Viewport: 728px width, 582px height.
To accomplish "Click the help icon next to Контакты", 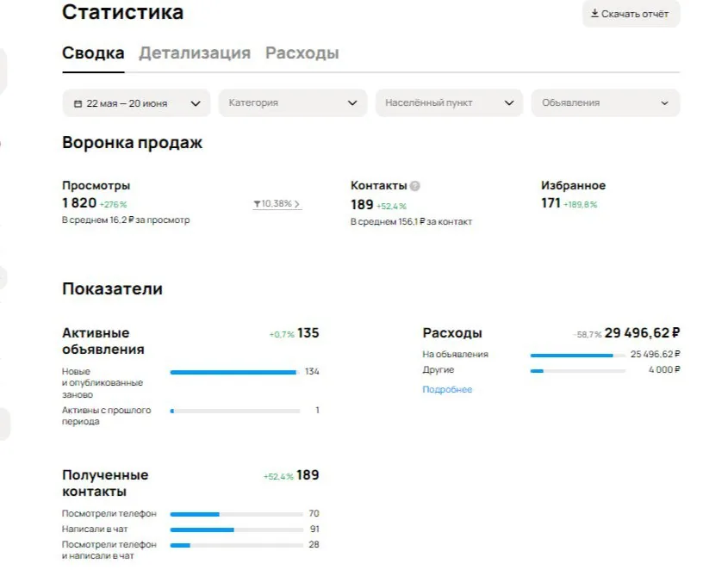I will coord(415,186).
